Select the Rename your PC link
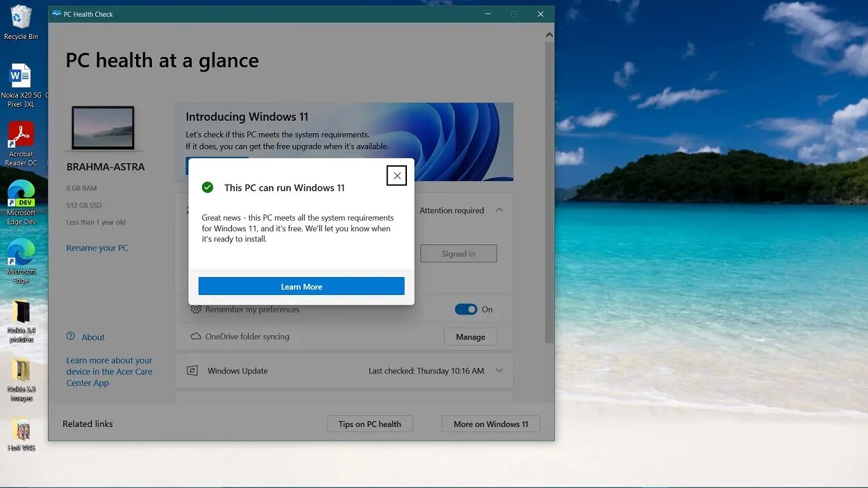The height and width of the screenshot is (488, 868). (x=97, y=247)
